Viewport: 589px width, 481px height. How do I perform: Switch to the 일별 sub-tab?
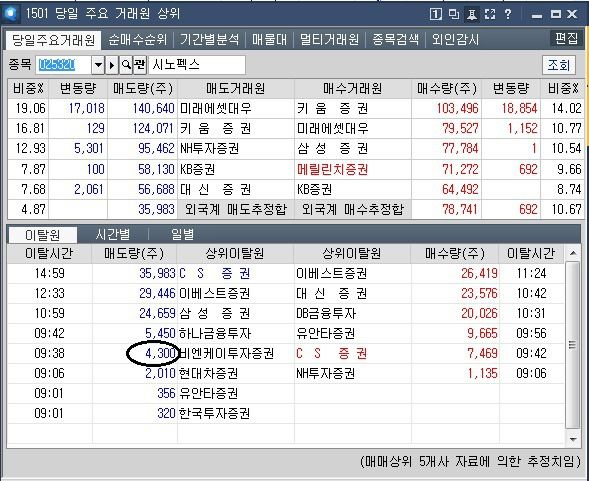point(183,234)
